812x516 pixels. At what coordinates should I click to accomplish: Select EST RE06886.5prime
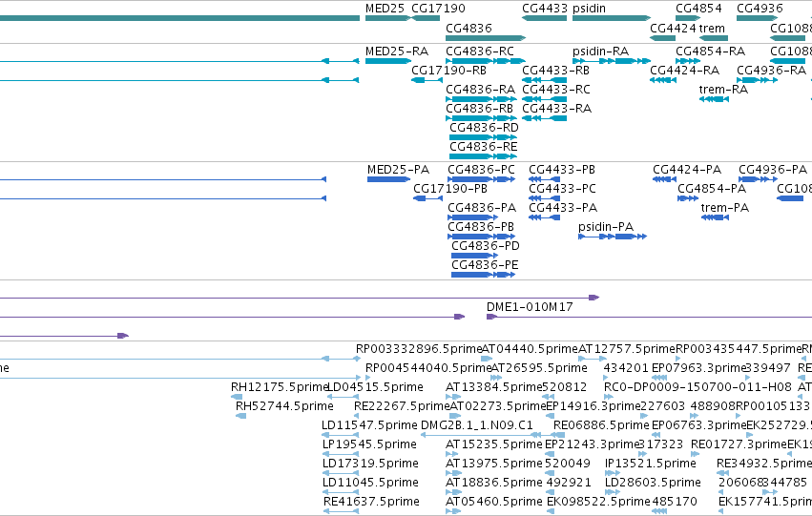point(601,425)
